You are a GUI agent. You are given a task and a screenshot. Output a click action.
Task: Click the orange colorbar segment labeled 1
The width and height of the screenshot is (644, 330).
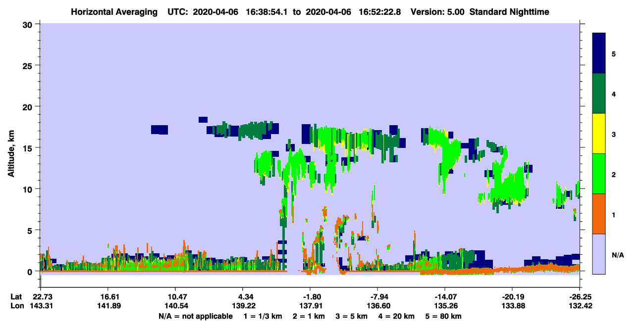pos(599,214)
